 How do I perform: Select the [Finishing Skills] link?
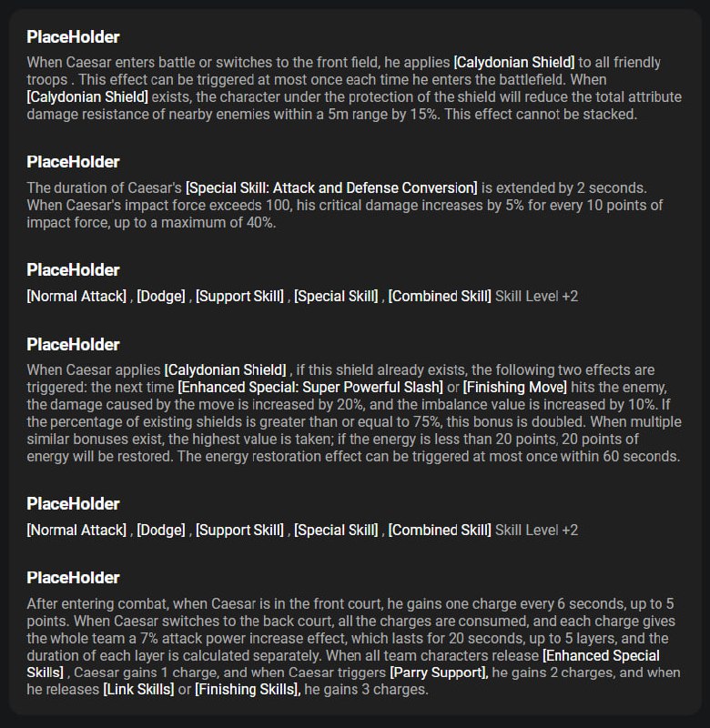(248, 690)
